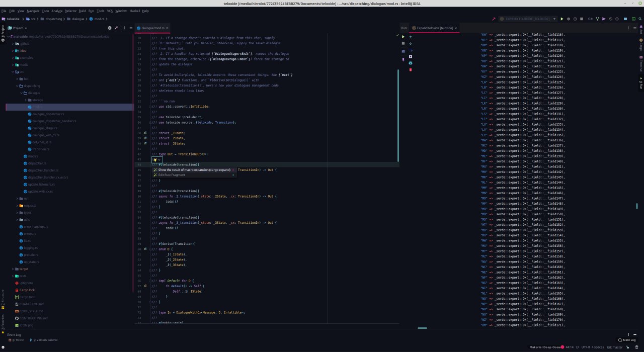Open the TODO tool window

tap(16, 340)
